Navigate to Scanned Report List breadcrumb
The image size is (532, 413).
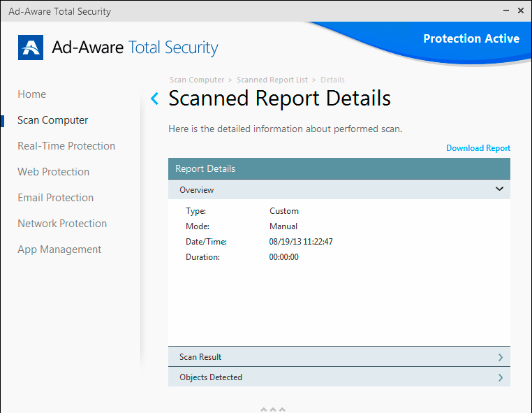click(272, 80)
